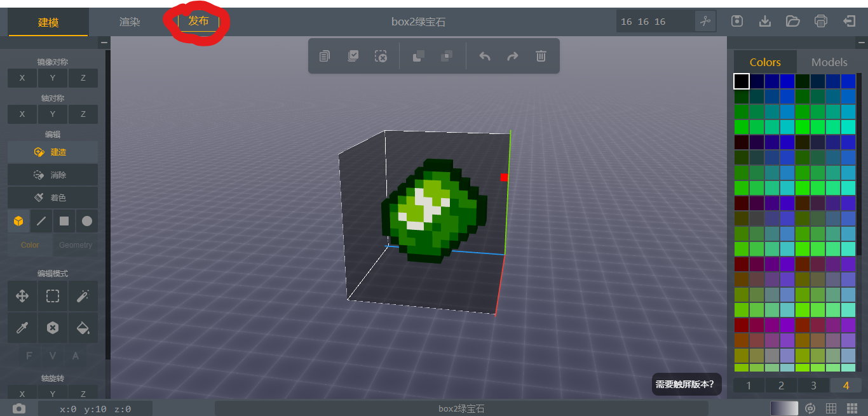Open a file with the folder icon

793,21
